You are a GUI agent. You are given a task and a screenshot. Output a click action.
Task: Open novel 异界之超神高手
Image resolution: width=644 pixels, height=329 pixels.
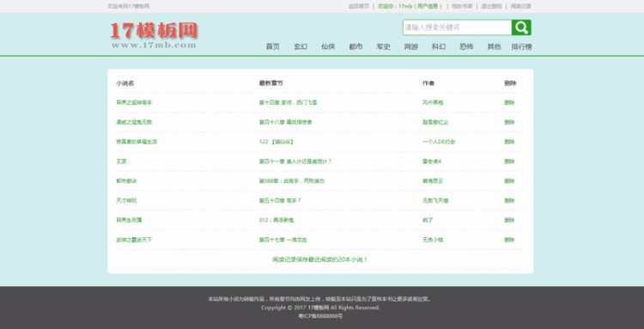pos(134,102)
